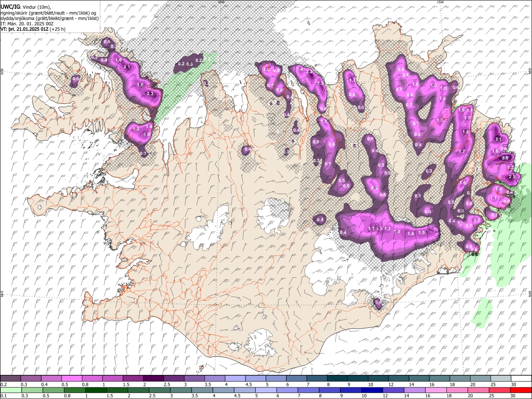Click the UWC/IG title text

pyautogui.click(x=10, y=7)
